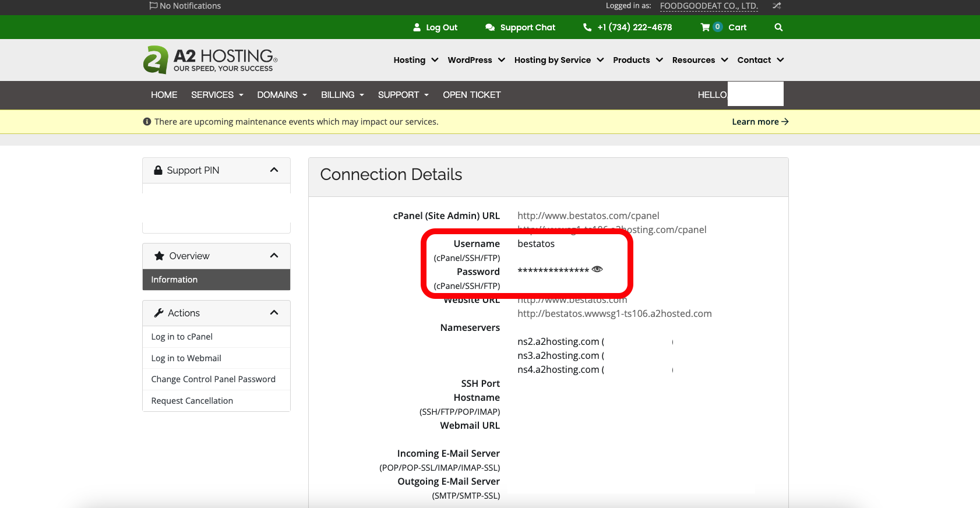Reveal password with the eye icon

[597, 269]
